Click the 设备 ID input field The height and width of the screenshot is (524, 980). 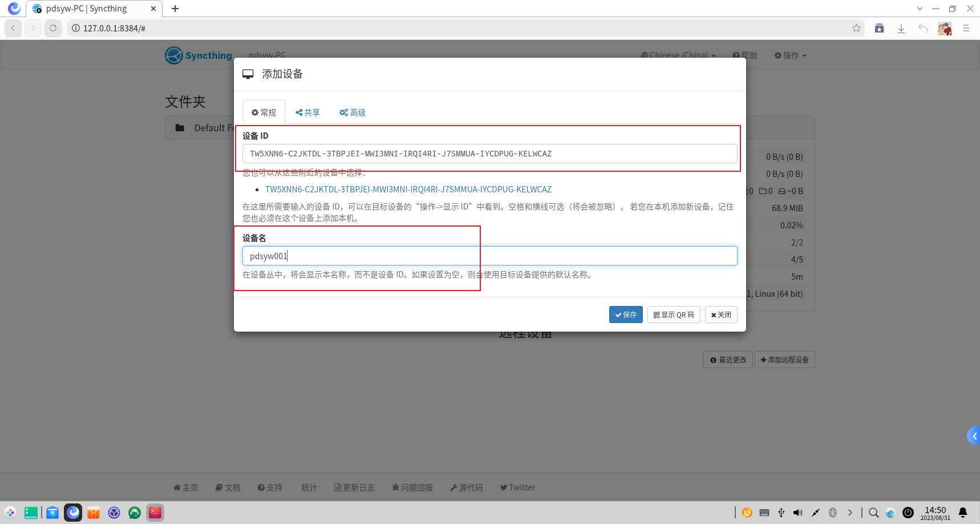489,154
